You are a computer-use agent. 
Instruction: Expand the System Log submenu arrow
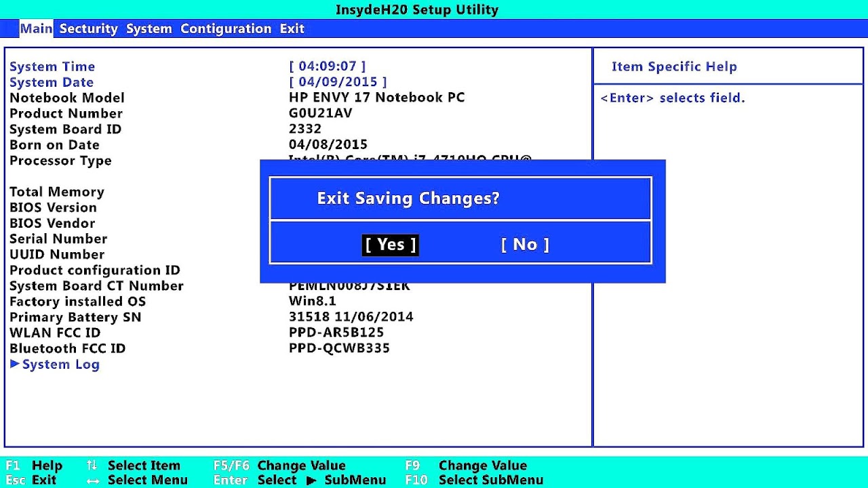tap(15, 364)
